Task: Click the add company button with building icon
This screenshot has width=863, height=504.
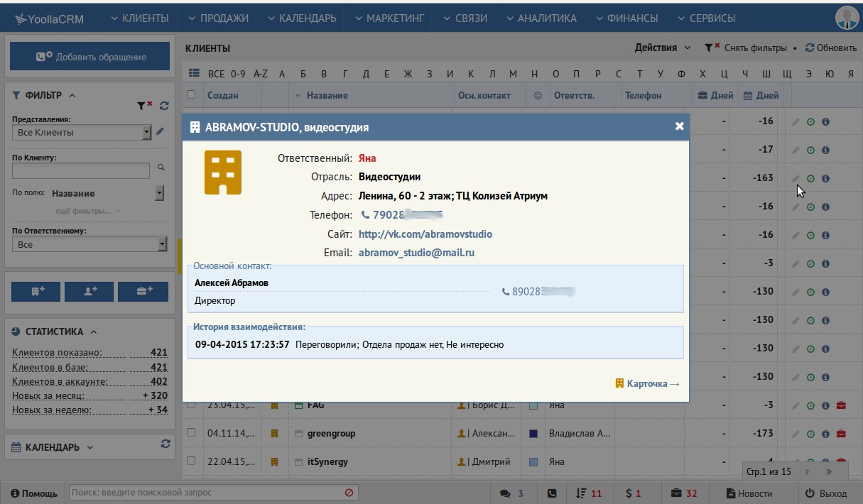Action: [x=36, y=291]
